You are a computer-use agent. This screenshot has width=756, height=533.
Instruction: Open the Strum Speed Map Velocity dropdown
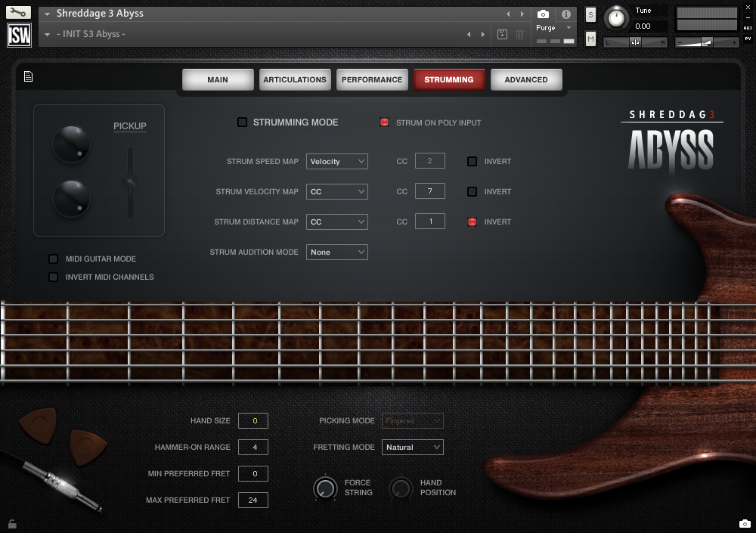(336, 161)
